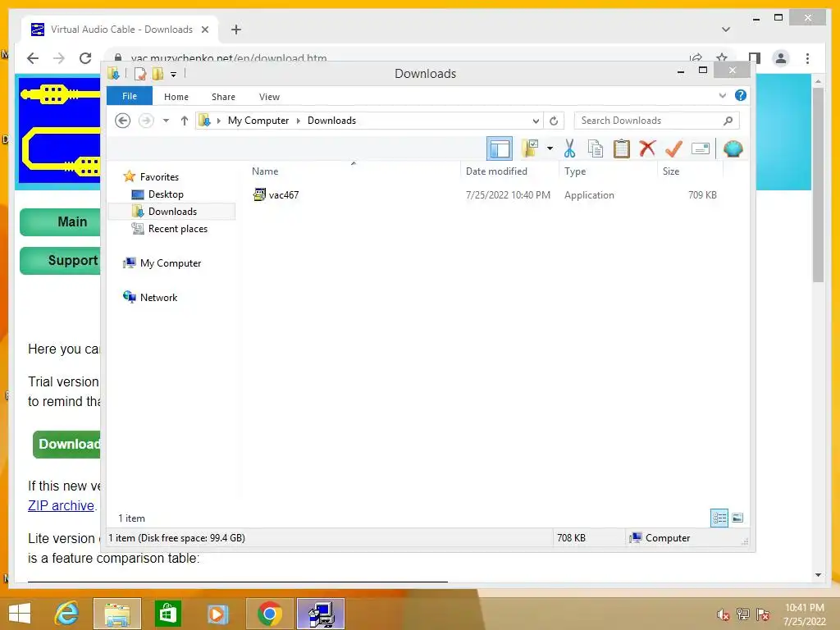Select Recent places under Favorites
This screenshot has width=840, height=630.
click(x=177, y=229)
